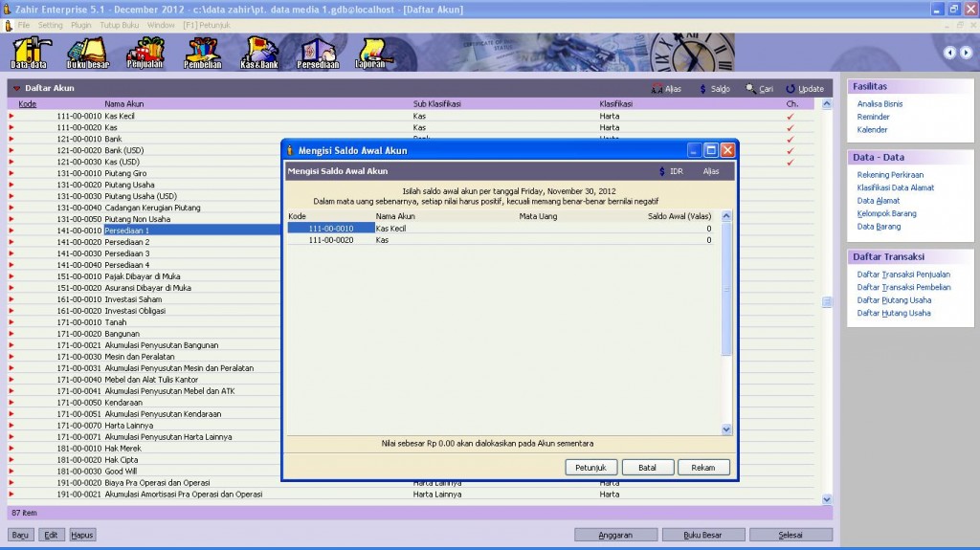Toggle the checkmark for Kas (USD) row
Image resolution: width=980 pixels, height=550 pixels.
[x=791, y=162]
